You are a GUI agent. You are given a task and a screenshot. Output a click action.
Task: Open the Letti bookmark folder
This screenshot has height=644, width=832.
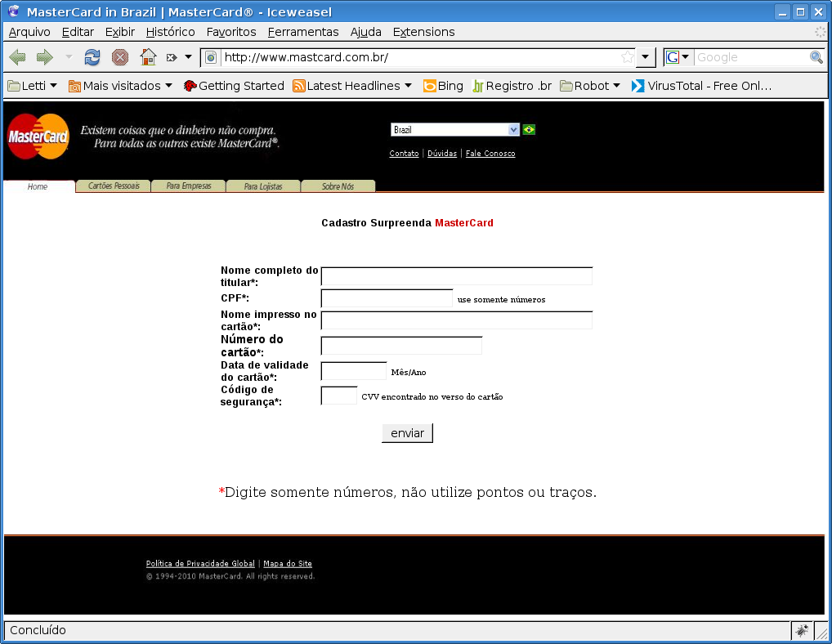[33, 86]
